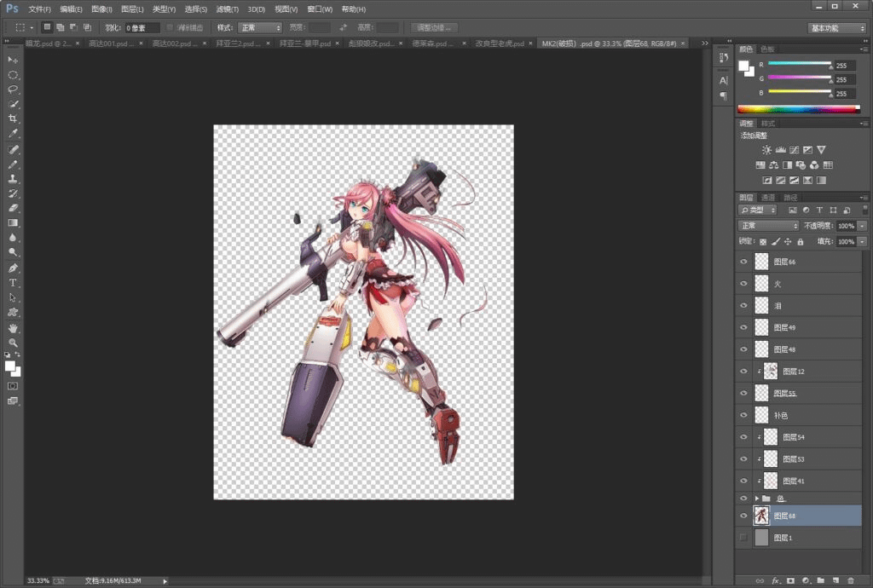
Task: Toggle visibility of 图层 49
Action: click(743, 327)
